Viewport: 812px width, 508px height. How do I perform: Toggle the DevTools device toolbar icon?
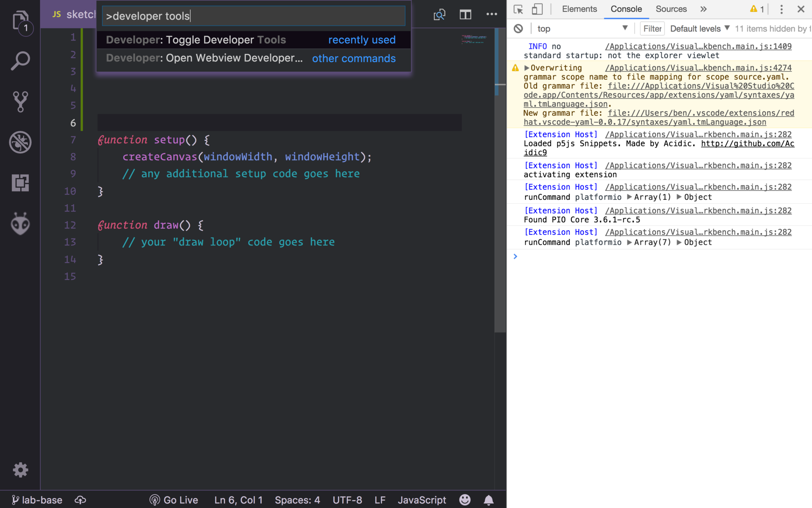click(537, 9)
